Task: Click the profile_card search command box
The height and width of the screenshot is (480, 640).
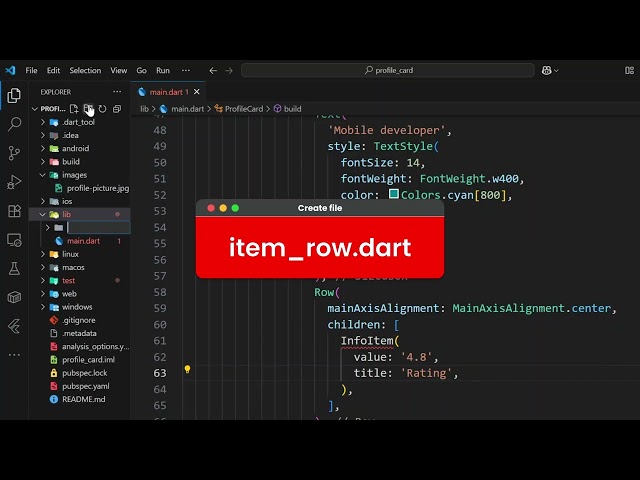Action: point(388,70)
